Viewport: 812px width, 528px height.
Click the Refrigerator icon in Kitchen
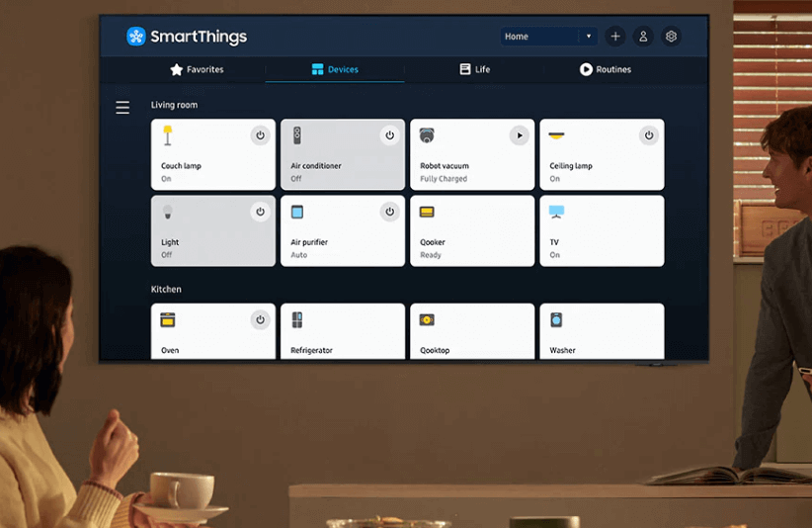297,320
